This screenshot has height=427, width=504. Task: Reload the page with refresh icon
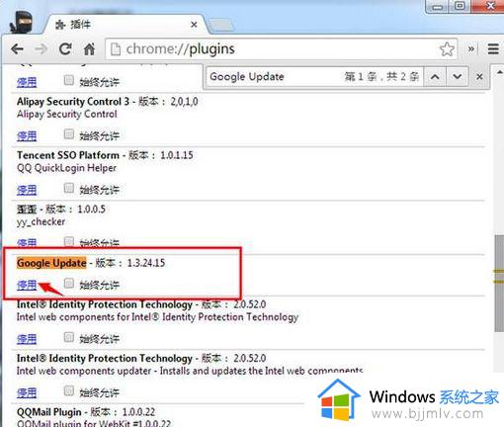point(65,49)
